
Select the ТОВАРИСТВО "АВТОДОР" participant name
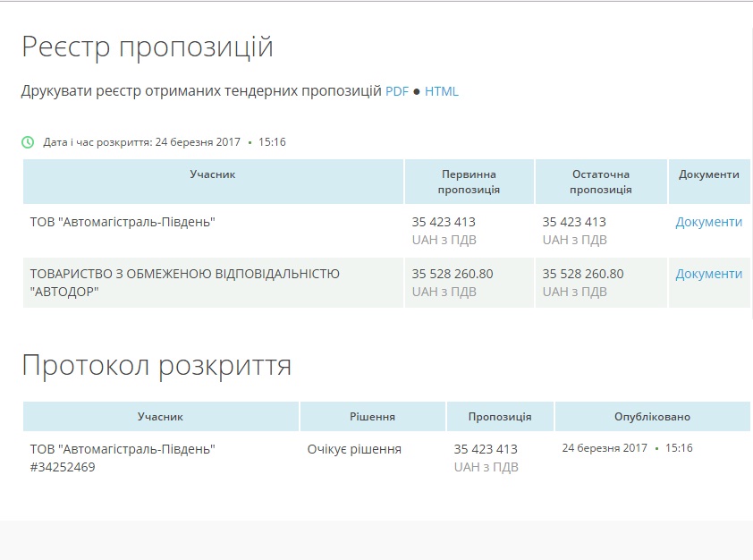coord(184,282)
